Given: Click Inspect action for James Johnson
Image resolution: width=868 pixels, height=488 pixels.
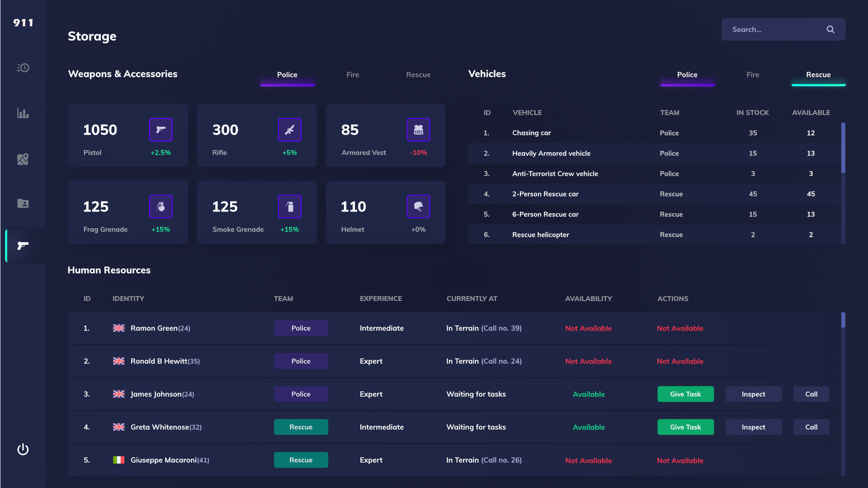Looking at the screenshot, I should pyautogui.click(x=754, y=394).
